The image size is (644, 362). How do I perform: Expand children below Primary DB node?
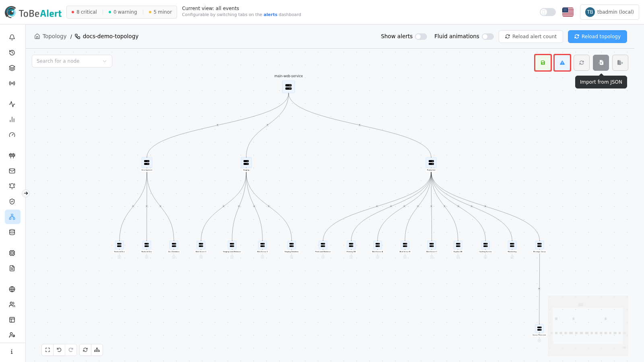[x=351, y=257]
